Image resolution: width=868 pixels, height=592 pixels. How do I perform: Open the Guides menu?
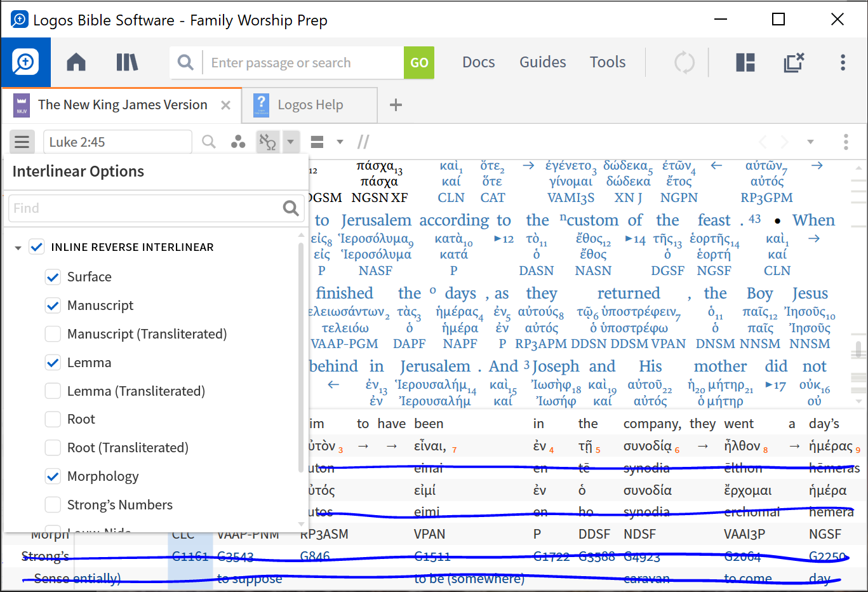click(x=543, y=62)
